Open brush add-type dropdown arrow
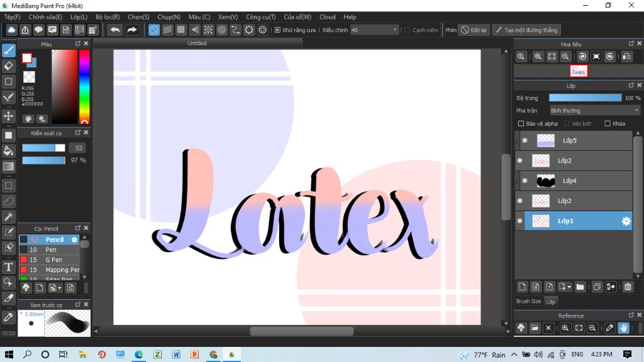The width and height of the screenshot is (644, 362). pyautogui.click(x=60, y=288)
